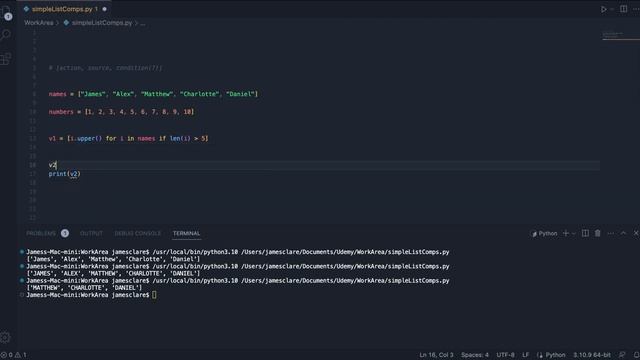The width and height of the screenshot is (640, 360).
Task: Click the WorkArea breadcrumb
Action: point(39,23)
